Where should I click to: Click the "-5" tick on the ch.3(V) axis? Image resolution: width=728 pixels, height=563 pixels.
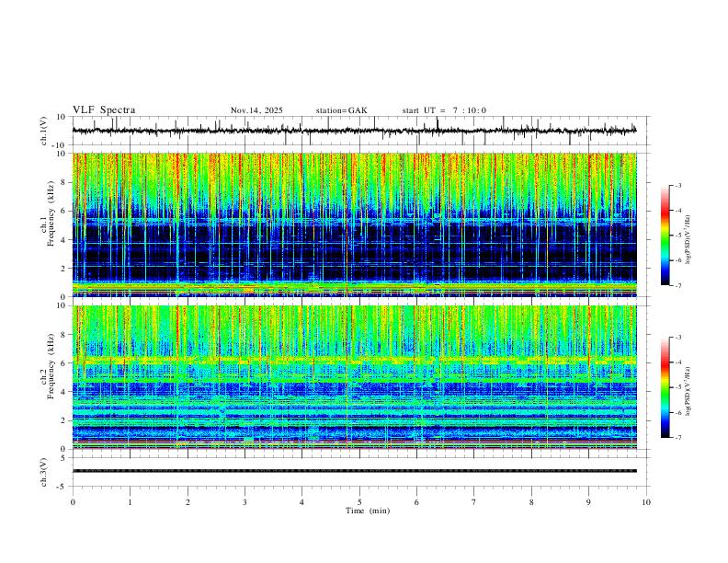click(63, 487)
